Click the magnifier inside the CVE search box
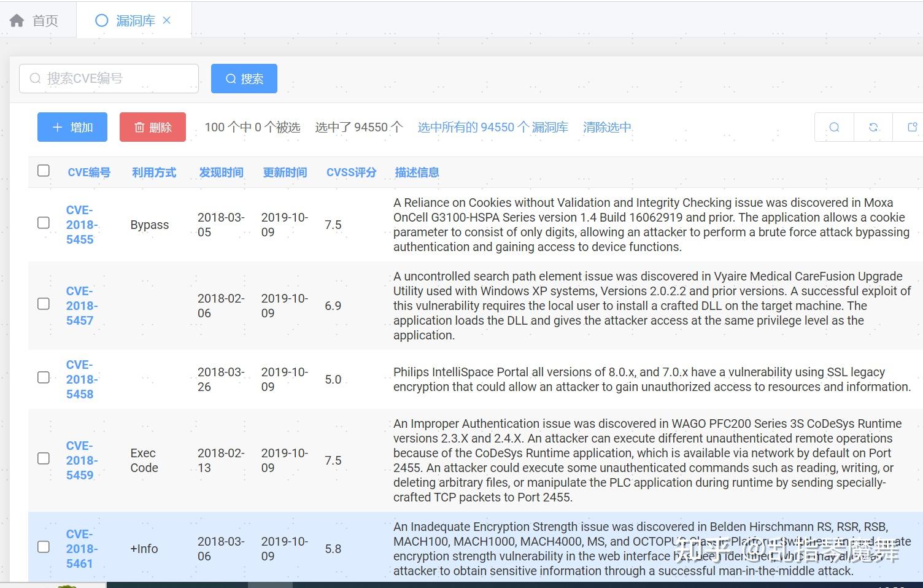 pos(35,79)
